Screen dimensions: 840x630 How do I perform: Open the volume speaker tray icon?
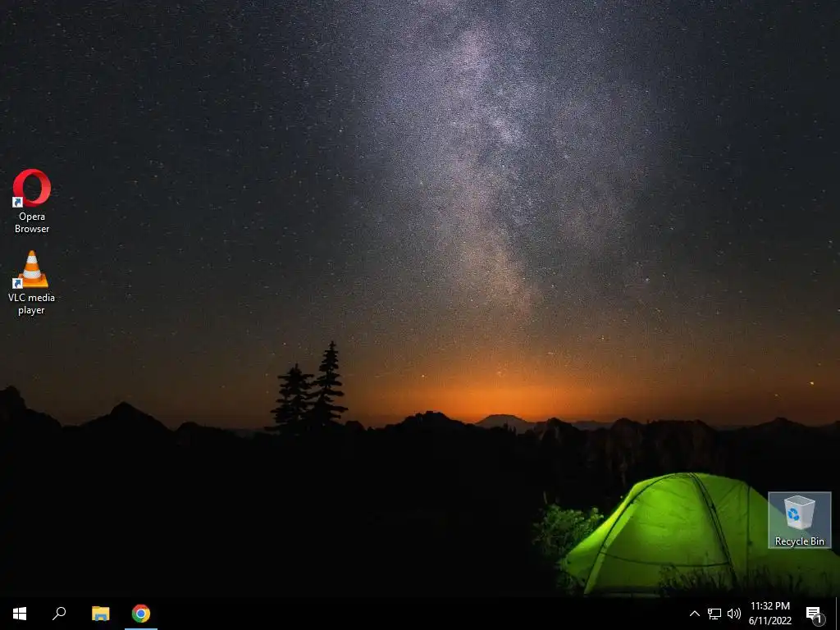click(x=734, y=614)
